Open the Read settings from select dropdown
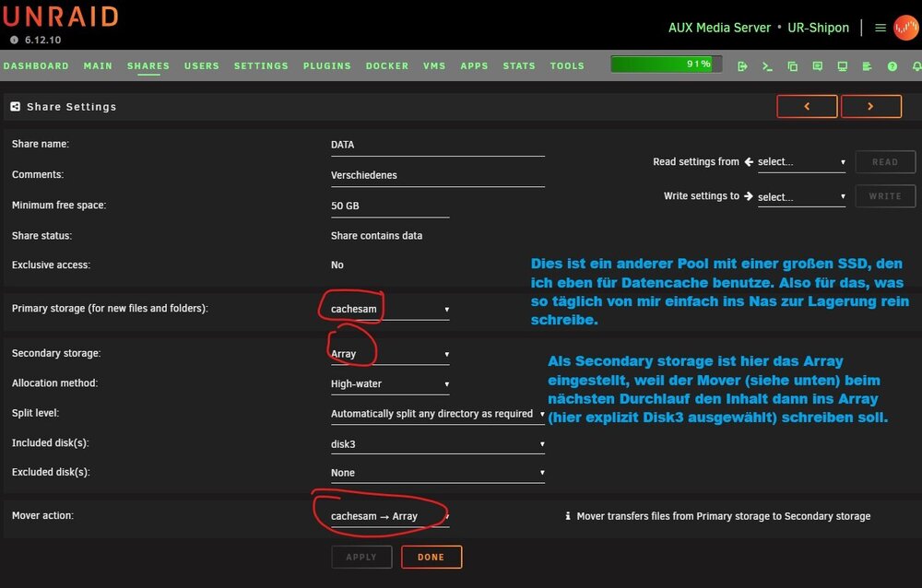The height and width of the screenshot is (588, 922). pyautogui.click(x=801, y=161)
